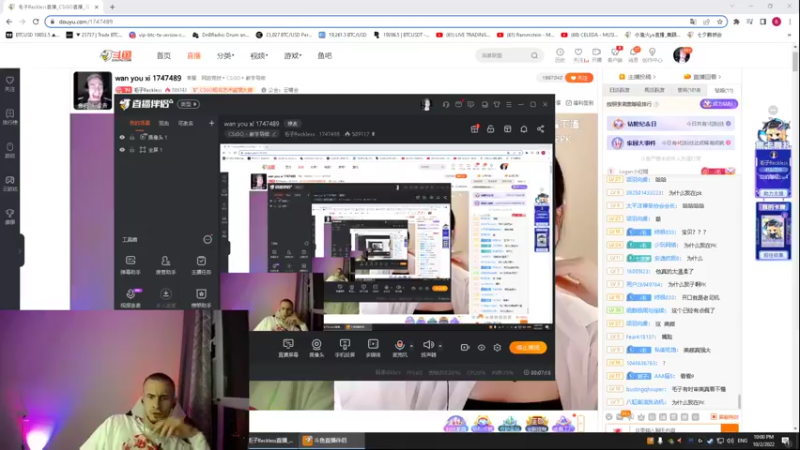The image size is (800, 450).
Task: Expand the microphone options arrow
Action: (x=411, y=345)
